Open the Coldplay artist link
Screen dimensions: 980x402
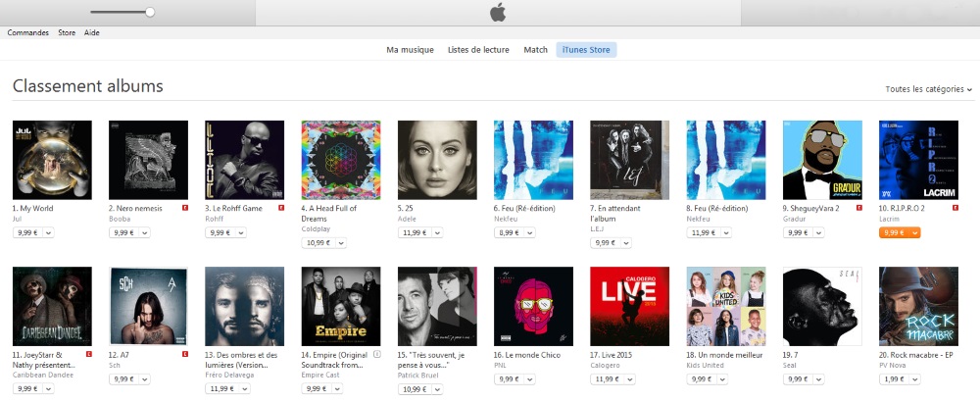coord(316,228)
